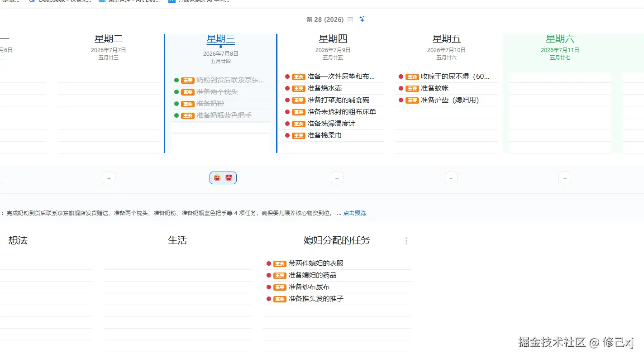644x359 pixels.
Task: Open task 准备护垫（媳妇用）
Action: (x=450, y=100)
